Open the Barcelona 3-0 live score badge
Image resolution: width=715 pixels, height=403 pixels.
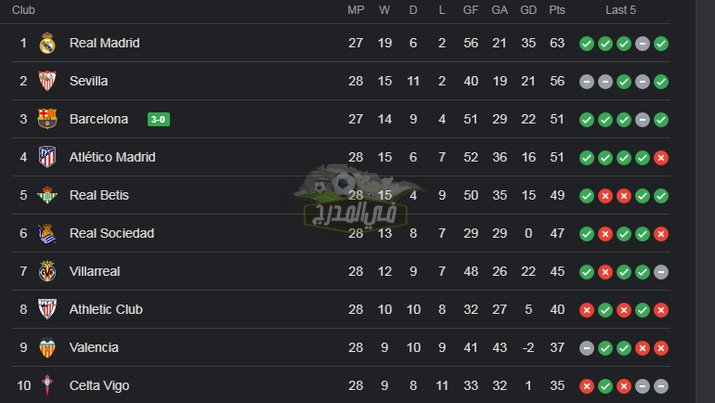(x=159, y=119)
